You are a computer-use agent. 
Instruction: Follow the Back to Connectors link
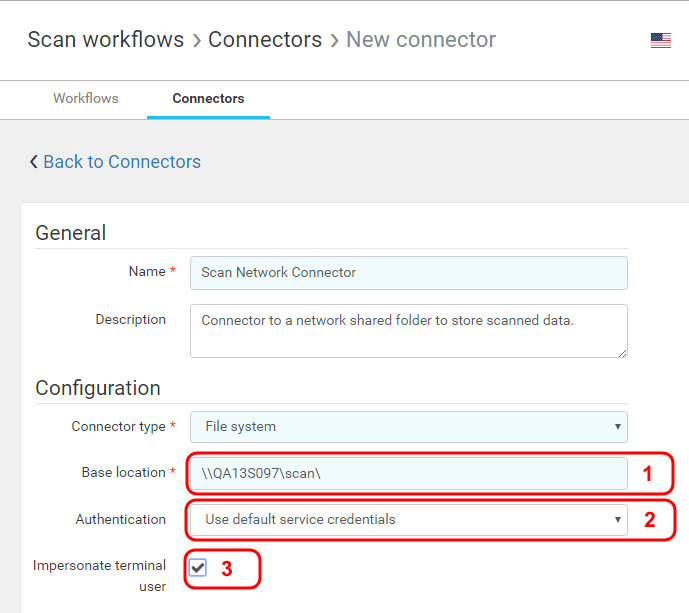tap(121, 162)
